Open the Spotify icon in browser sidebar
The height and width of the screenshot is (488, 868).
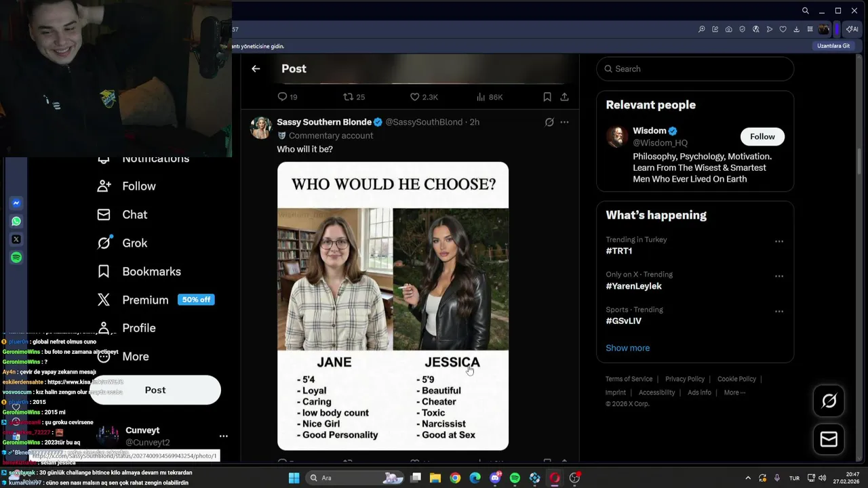click(x=16, y=258)
